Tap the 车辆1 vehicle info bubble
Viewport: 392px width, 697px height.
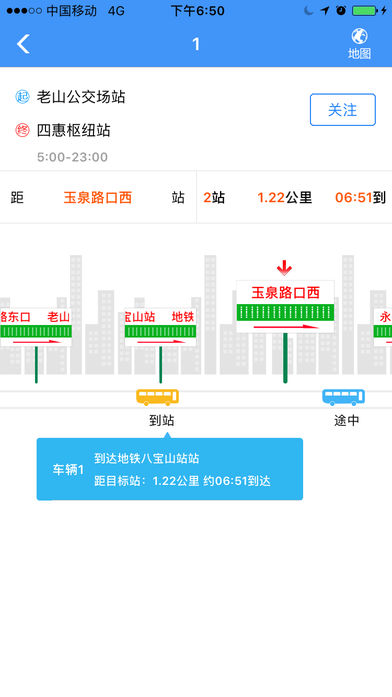pos(170,469)
